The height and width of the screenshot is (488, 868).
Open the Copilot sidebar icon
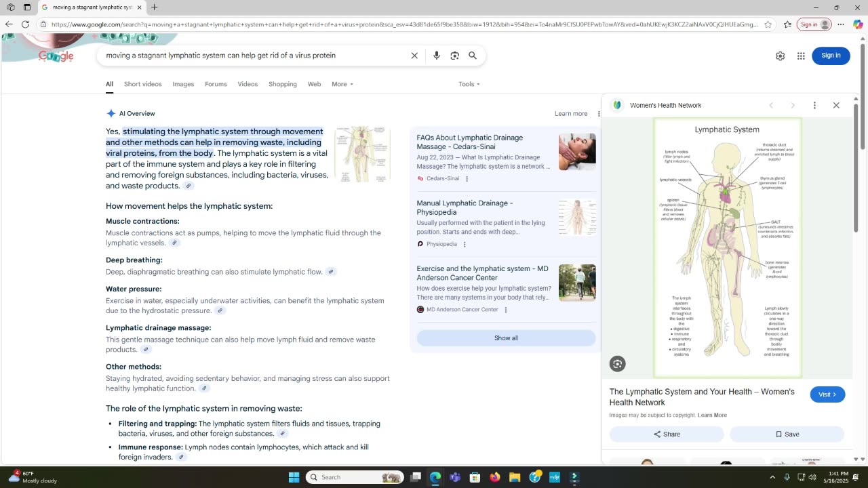pos(858,24)
